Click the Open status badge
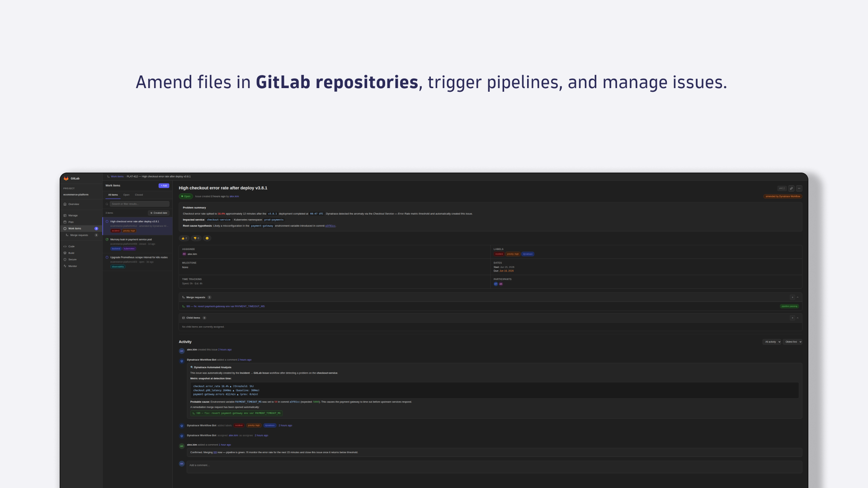The width and height of the screenshot is (868, 488). [x=186, y=197]
